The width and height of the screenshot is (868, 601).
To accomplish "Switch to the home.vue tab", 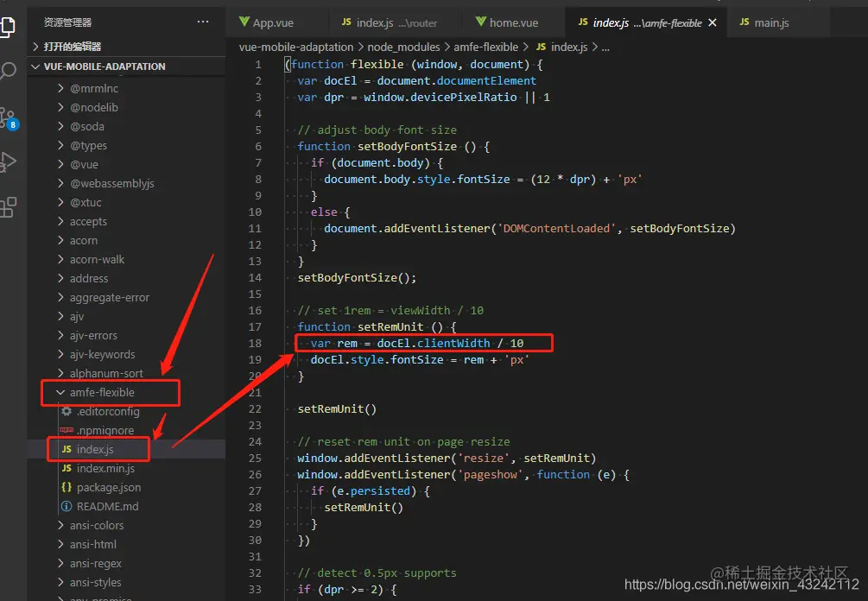I will [x=513, y=22].
